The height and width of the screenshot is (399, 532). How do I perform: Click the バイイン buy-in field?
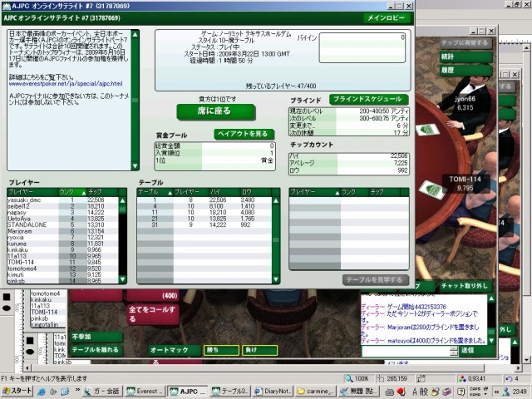[x=362, y=48]
